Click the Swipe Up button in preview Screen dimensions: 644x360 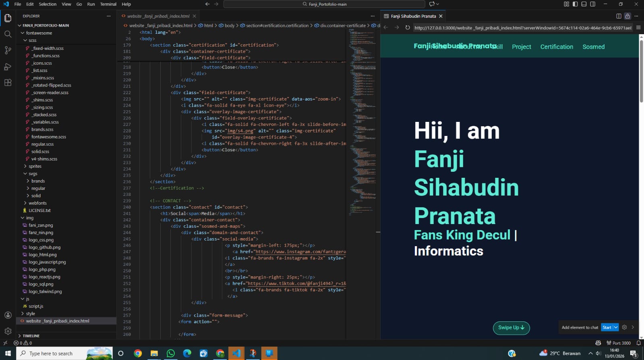(x=511, y=328)
